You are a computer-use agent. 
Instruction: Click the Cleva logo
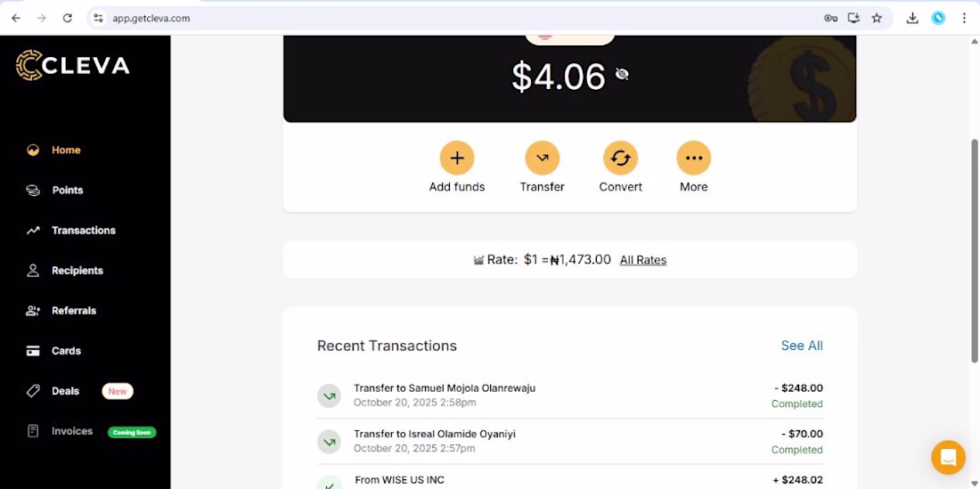72,65
